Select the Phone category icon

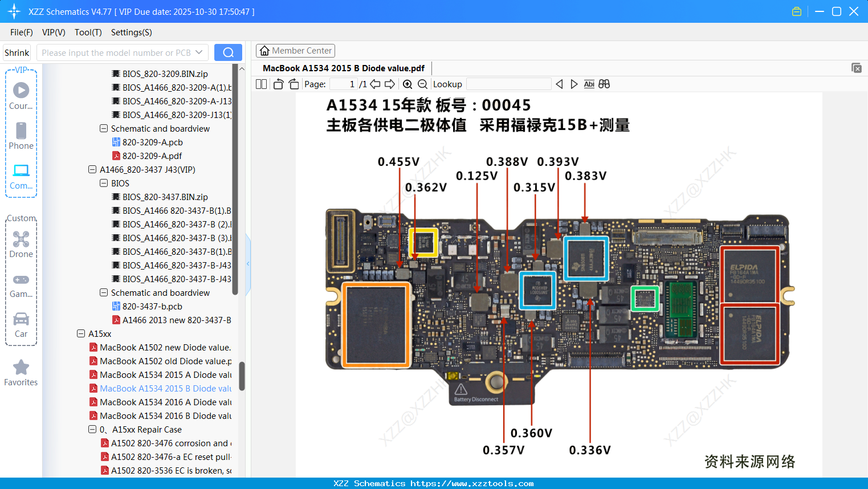(21, 136)
